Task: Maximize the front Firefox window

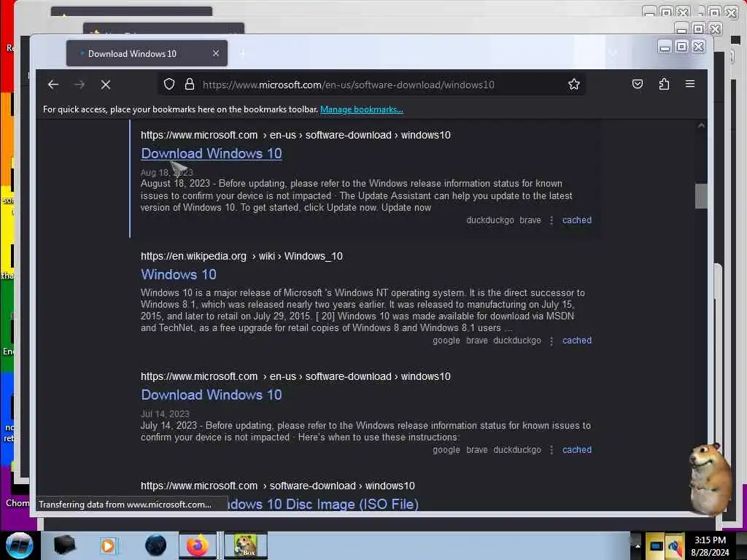Action: click(x=682, y=47)
